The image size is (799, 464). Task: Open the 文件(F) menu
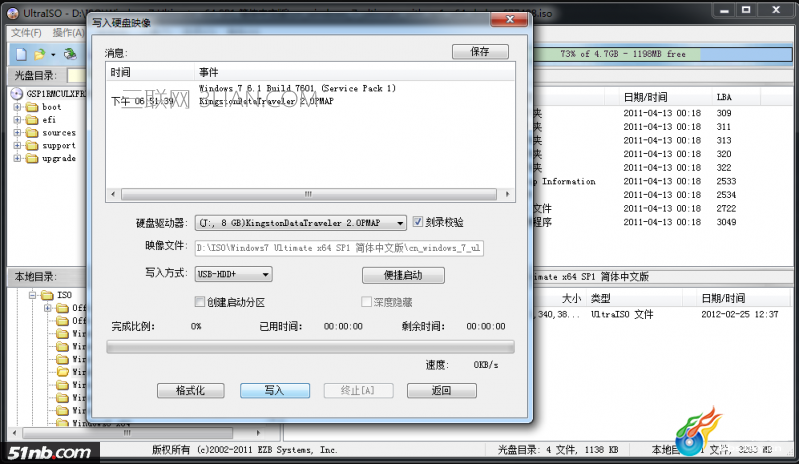pyautogui.click(x=26, y=33)
